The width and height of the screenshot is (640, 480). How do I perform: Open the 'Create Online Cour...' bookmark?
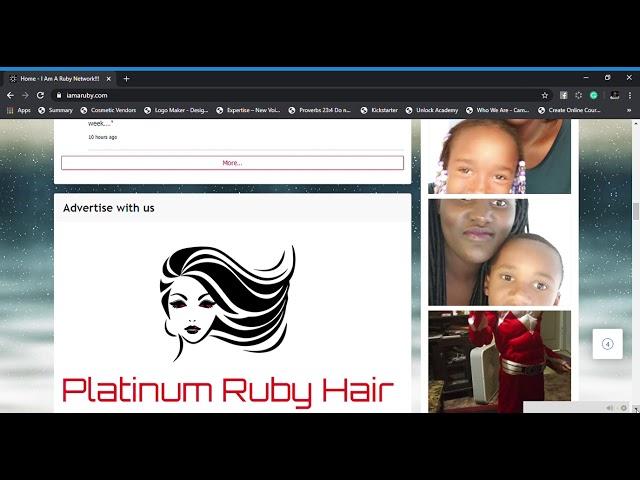click(x=569, y=110)
